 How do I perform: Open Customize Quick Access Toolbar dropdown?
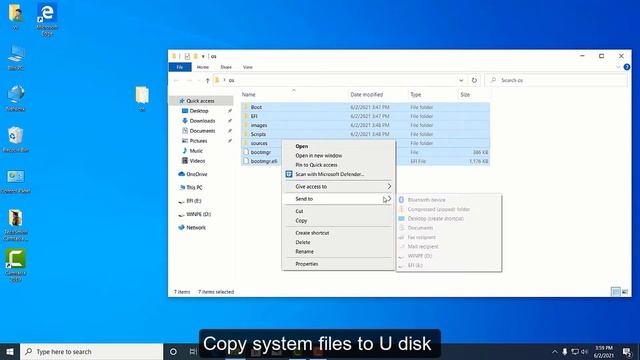click(203, 56)
